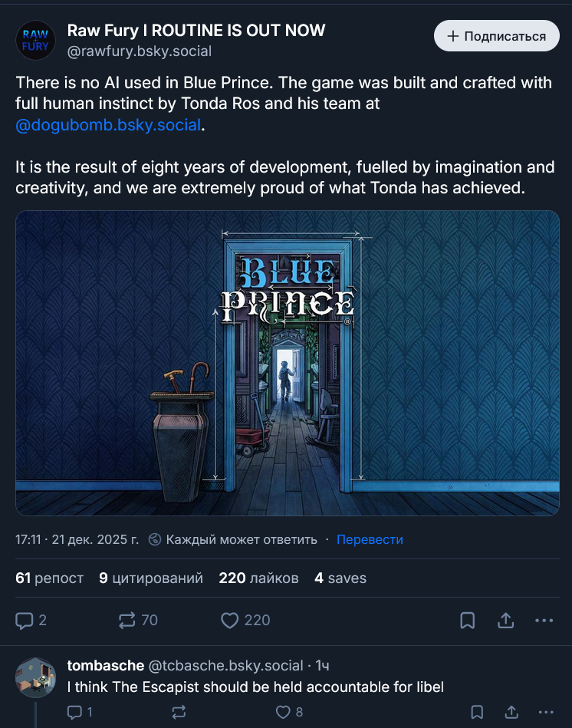Like tombasche's comment

290,712
